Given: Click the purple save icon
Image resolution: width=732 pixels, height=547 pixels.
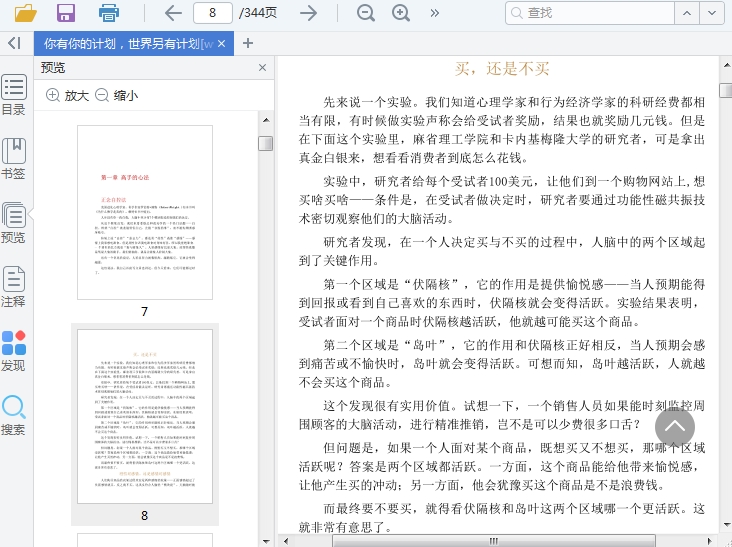Looking at the screenshot, I should coord(66,13).
